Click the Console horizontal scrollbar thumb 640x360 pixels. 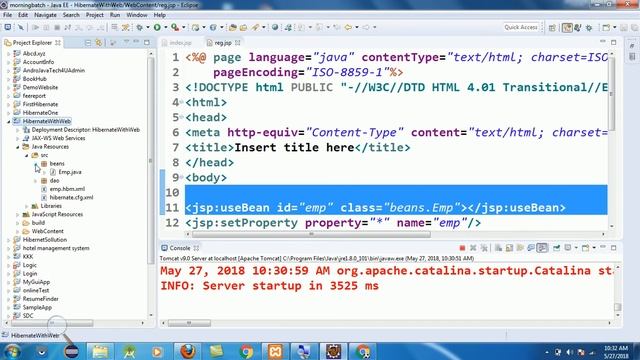189,323
